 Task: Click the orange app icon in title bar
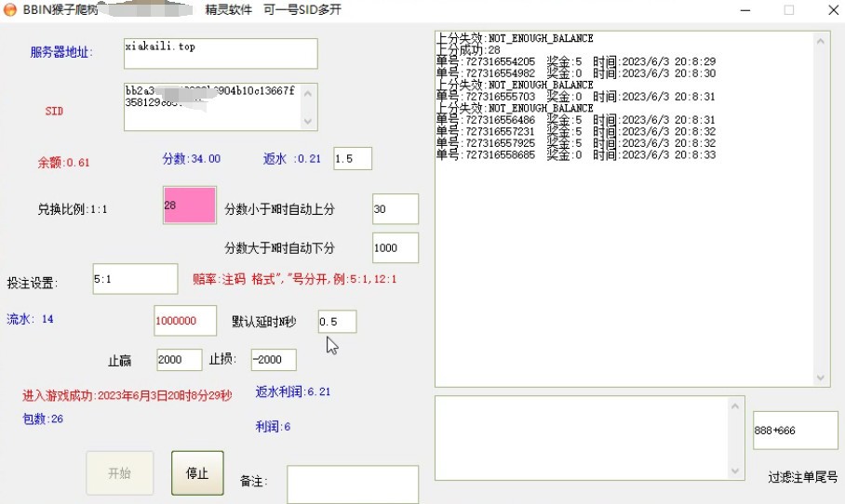click(x=9, y=9)
